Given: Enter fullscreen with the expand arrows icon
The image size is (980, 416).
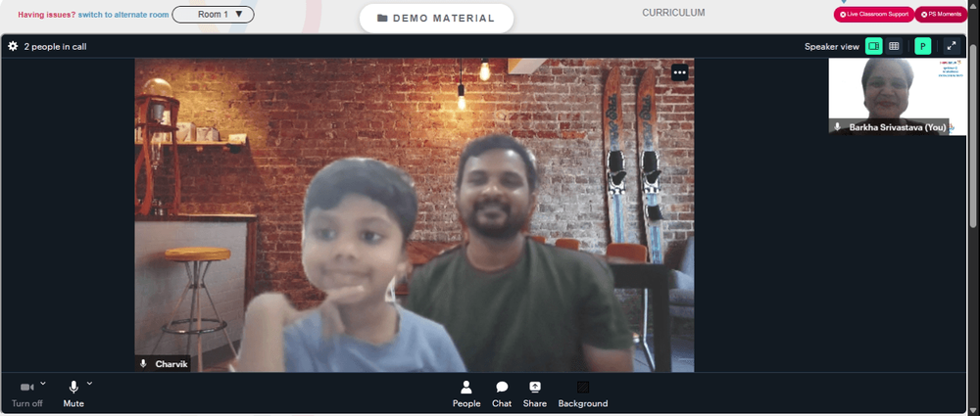Looking at the screenshot, I should pos(952,46).
